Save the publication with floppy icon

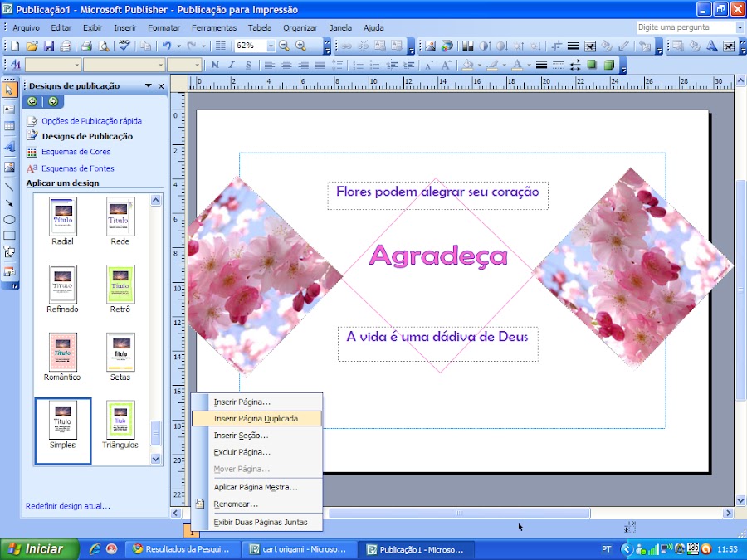(49, 46)
